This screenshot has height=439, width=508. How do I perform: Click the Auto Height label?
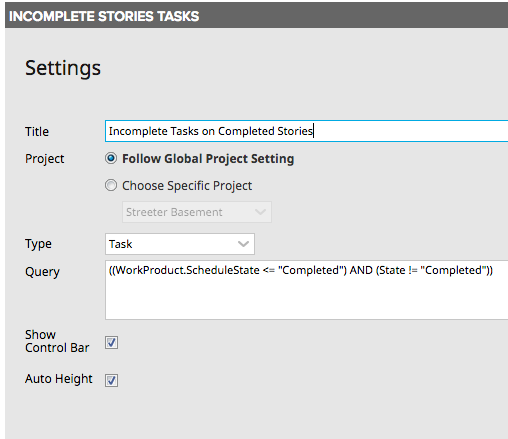pyautogui.click(x=59, y=379)
